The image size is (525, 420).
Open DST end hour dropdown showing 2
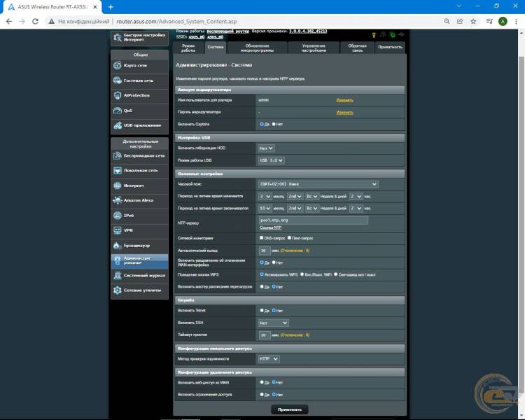[x=356, y=209]
